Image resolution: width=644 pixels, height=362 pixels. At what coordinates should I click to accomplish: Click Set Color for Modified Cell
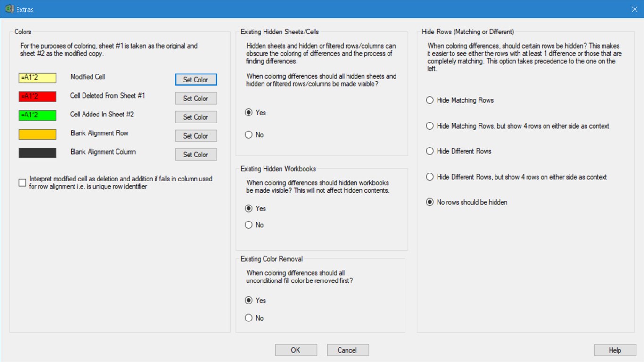196,80
